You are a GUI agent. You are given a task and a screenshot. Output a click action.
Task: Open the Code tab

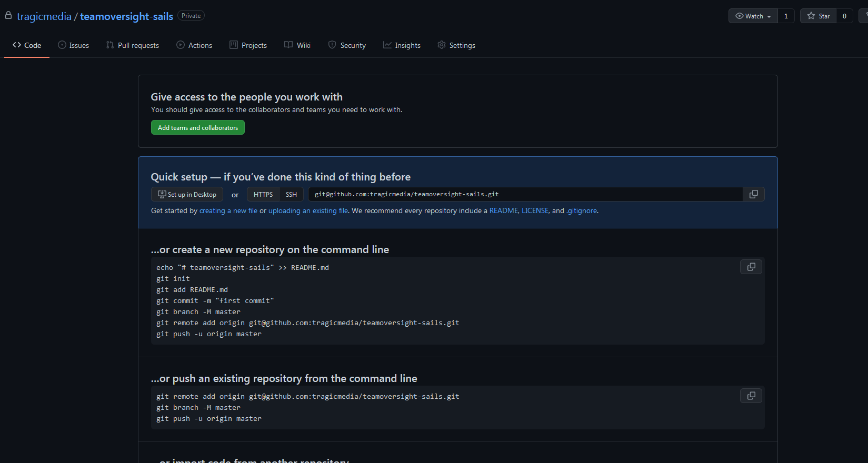point(27,45)
